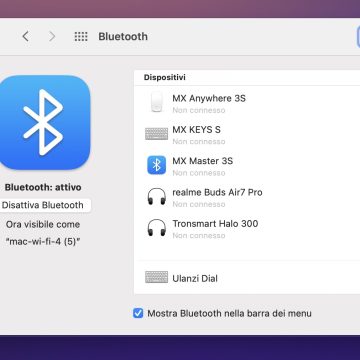Viewport: 360px width, 360px height.
Task: Select the MX KEYS S device name
Action: 196,130
